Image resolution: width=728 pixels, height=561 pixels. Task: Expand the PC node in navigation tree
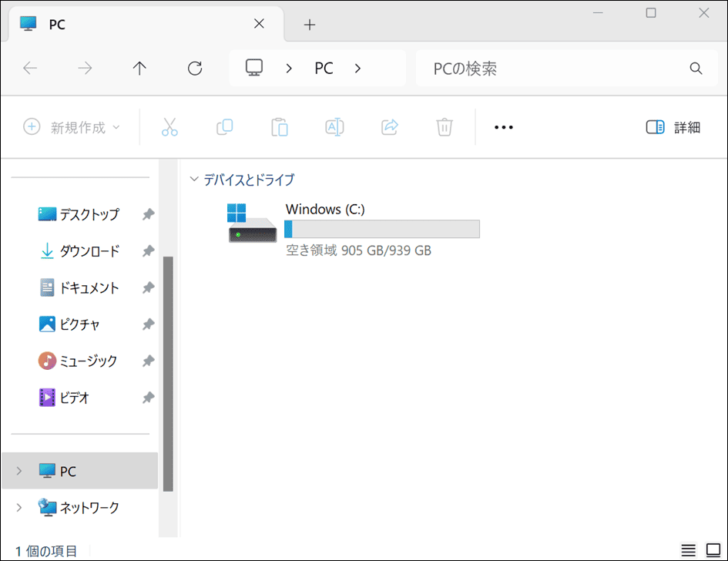(19, 471)
